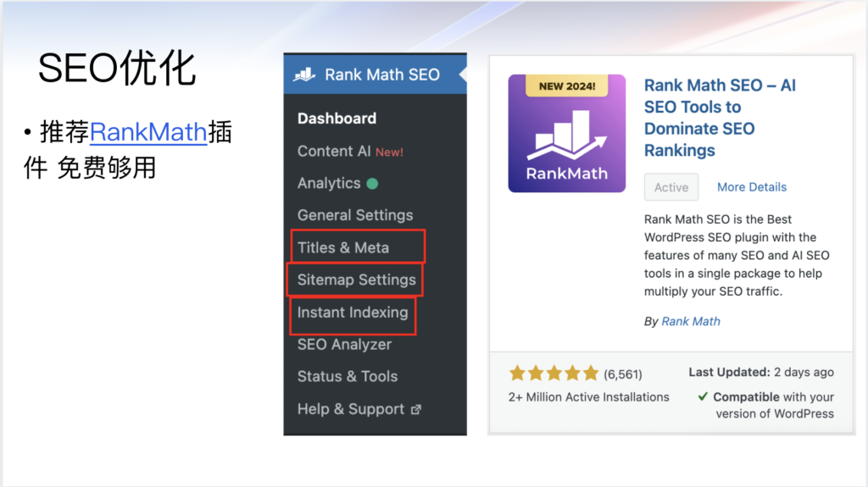
Task: Open the Dashboard menu item
Action: (337, 119)
